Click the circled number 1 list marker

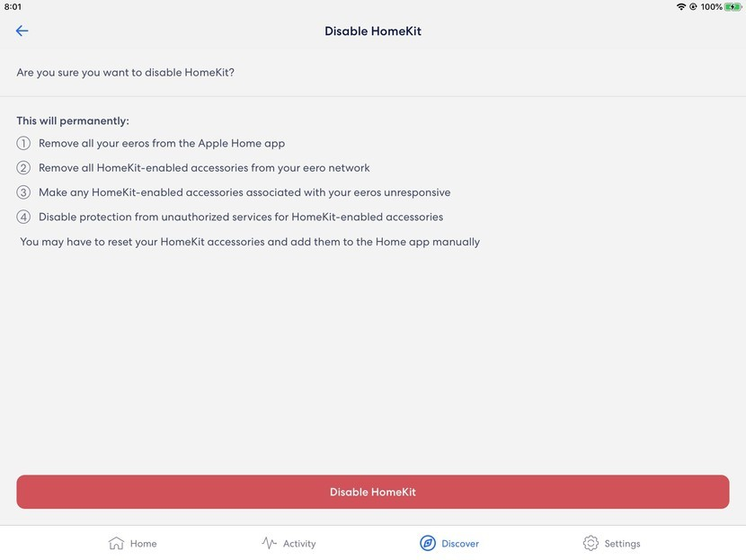(23, 142)
